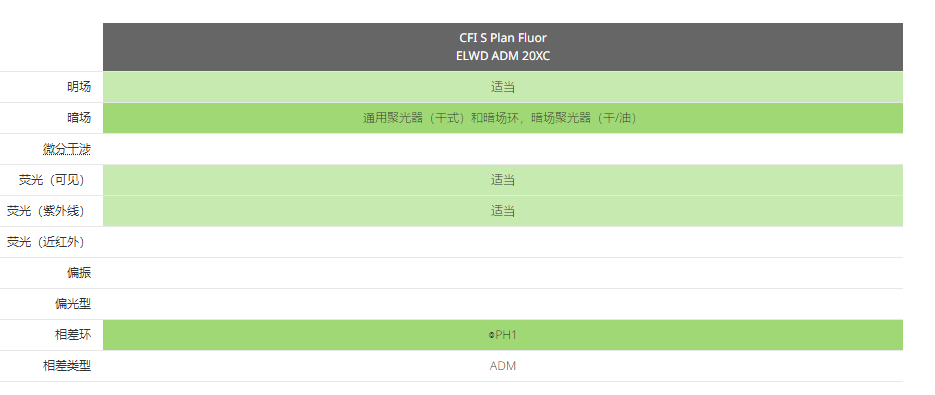Click the empty 微分干涉 value cell
Viewport: 935px width, 395px height.
tap(503, 149)
